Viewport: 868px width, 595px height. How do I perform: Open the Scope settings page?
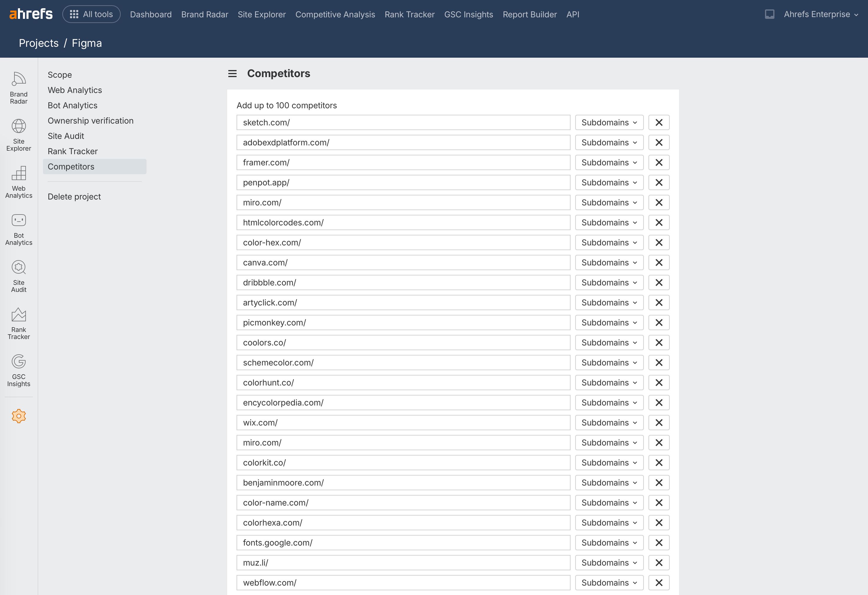(60, 75)
